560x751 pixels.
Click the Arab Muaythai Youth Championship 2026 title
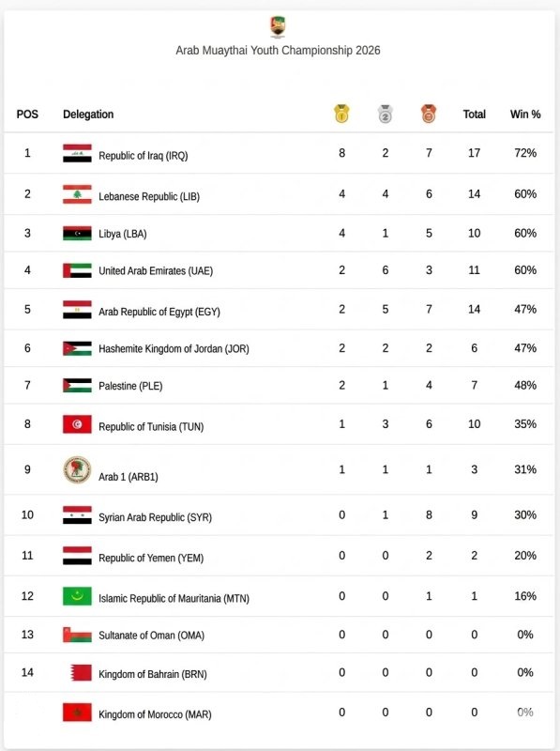pos(278,51)
